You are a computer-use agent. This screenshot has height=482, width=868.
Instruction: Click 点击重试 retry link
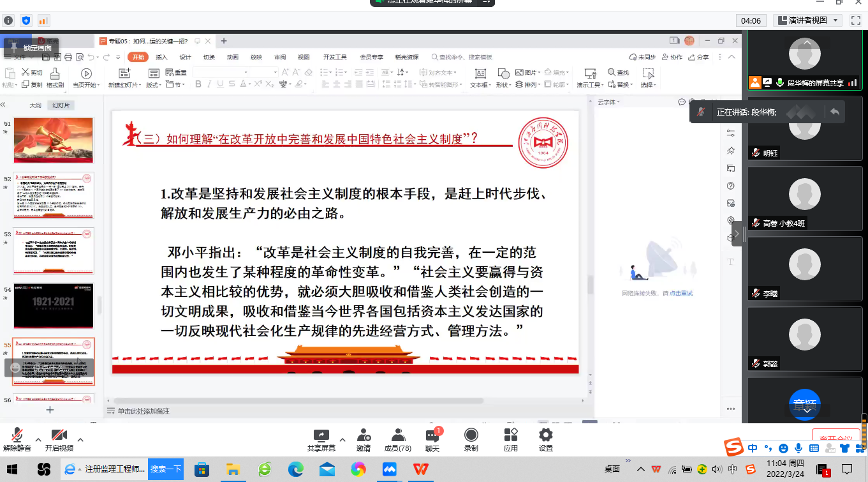pos(681,294)
